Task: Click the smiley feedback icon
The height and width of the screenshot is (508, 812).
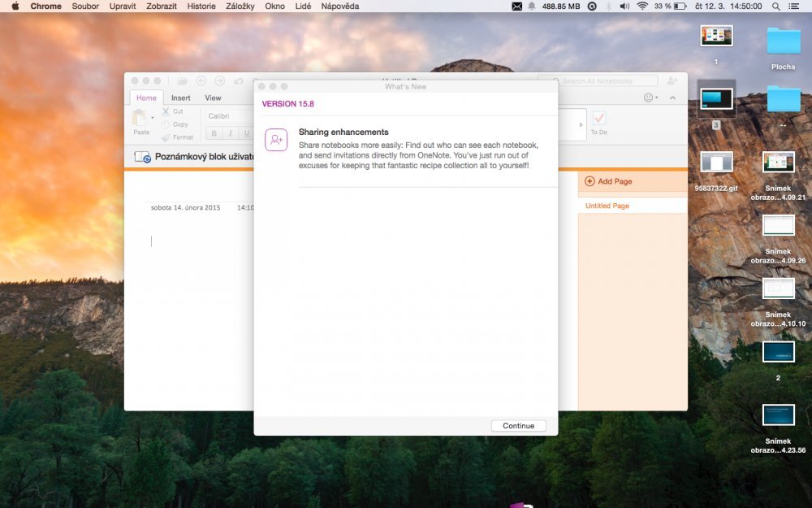Action: [649, 98]
